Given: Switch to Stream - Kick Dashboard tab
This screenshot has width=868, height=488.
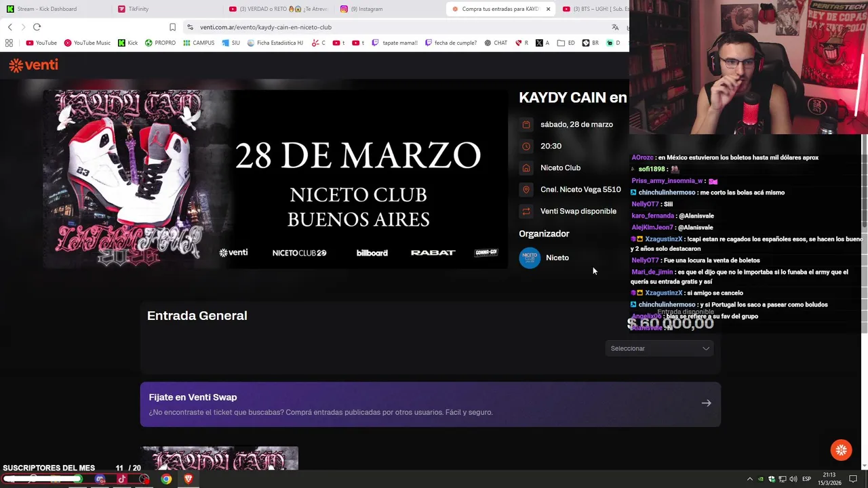Looking at the screenshot, I should [x=54, y=9].
